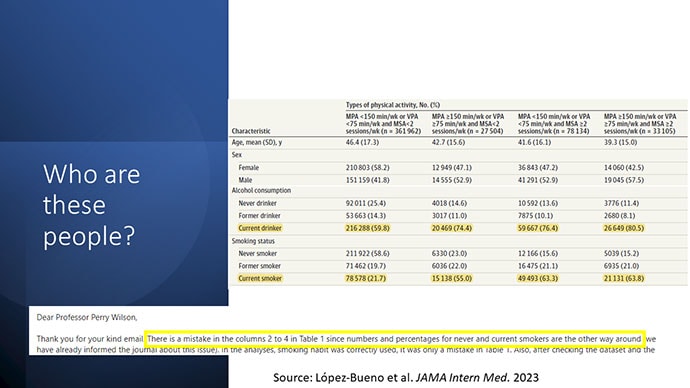The image size is (690, 388).
Task: Select the highlighted 'Current drinker' row label
Action: tap(260, 228)
